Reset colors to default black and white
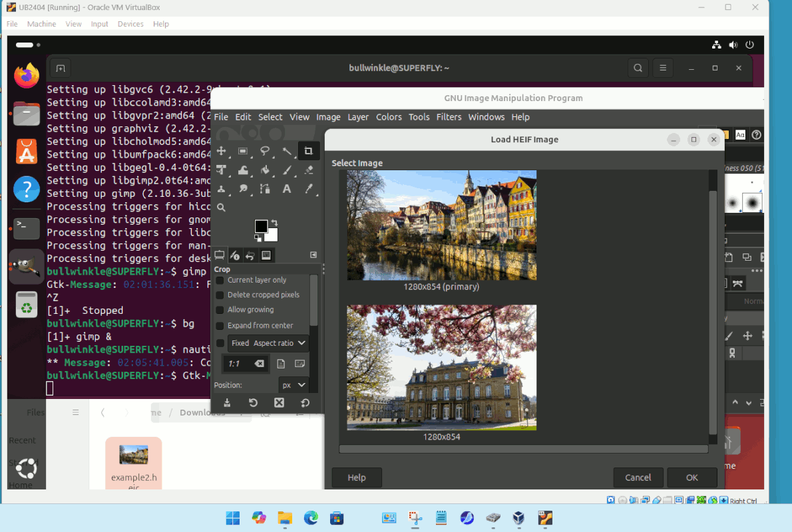 258,238
